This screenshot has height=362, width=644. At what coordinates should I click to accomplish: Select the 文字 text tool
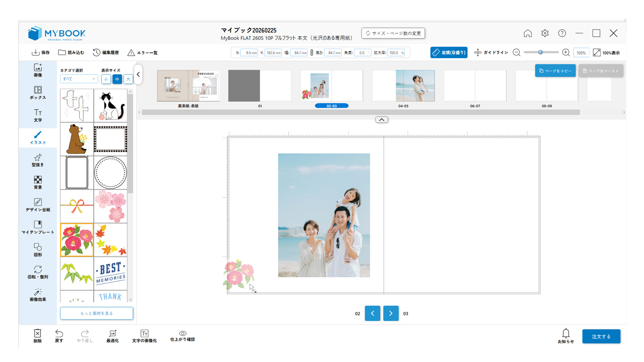coord(38,115)
